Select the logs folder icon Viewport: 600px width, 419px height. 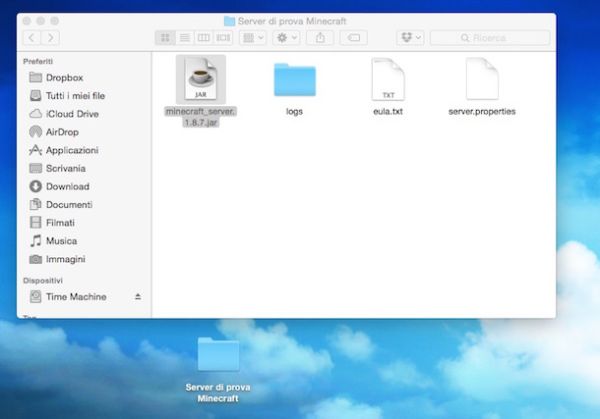click(295, 80)
